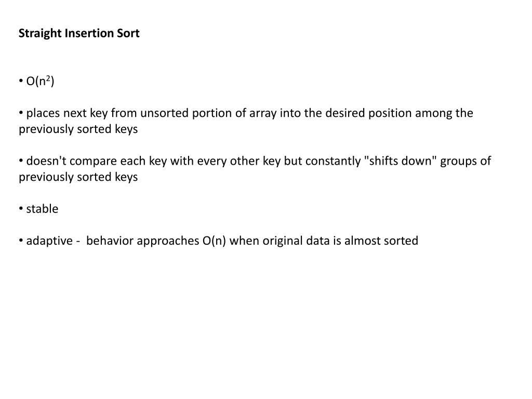Click the words "groups of" at line end
The height and width of the screenshot is (399, 532).
tap(466, 161)
